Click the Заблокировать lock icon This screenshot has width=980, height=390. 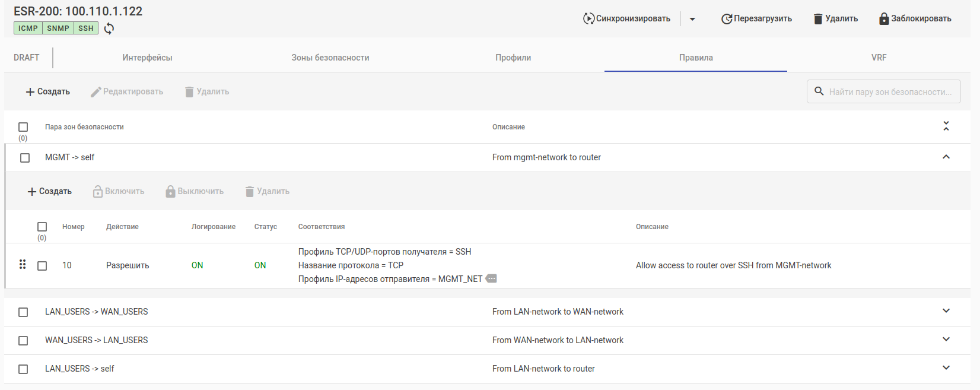883,19
